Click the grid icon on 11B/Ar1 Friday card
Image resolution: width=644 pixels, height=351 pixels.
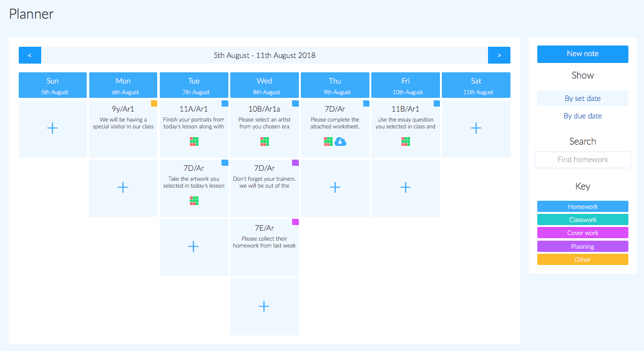[x=406, y=142]
